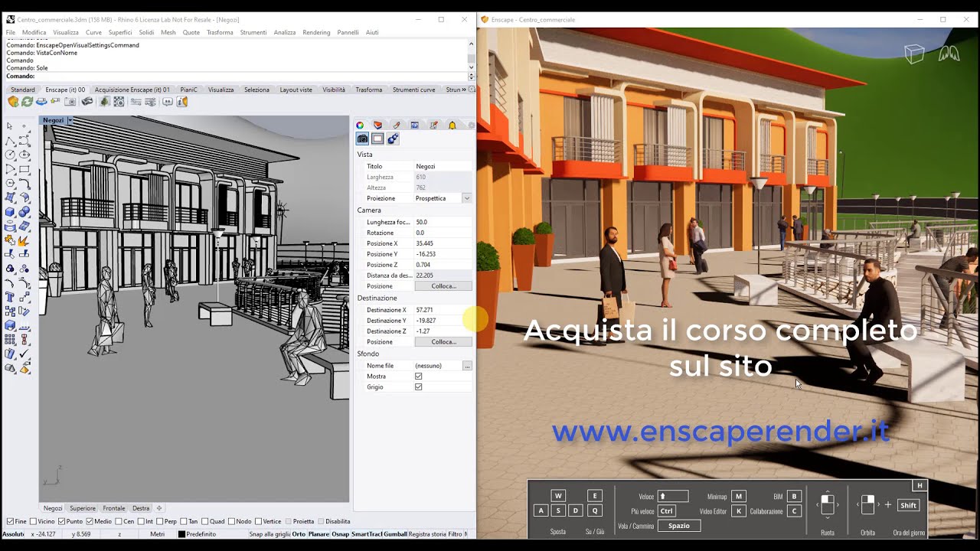Toggle the Fine osnap checkbox
This screenshot has width=980, height=551.
pos(10,521)
